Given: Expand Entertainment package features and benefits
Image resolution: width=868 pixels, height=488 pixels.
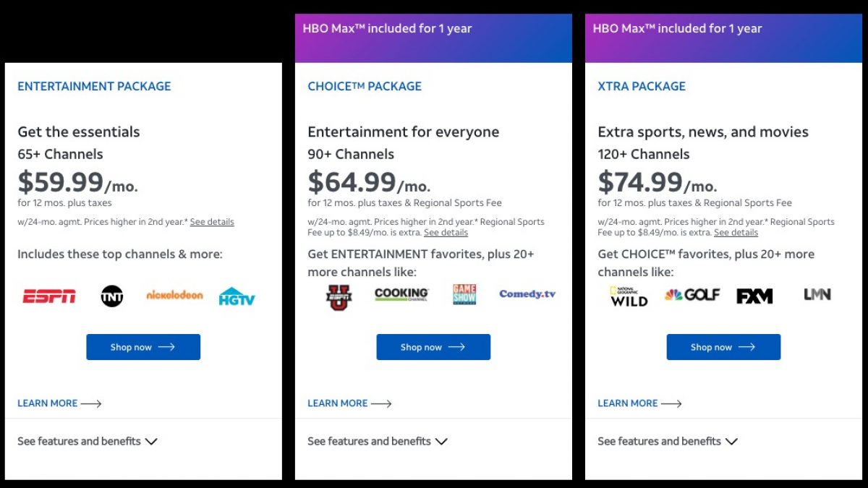Looking at the screenshot, I should pyautogui.click(x=88, y=441).
